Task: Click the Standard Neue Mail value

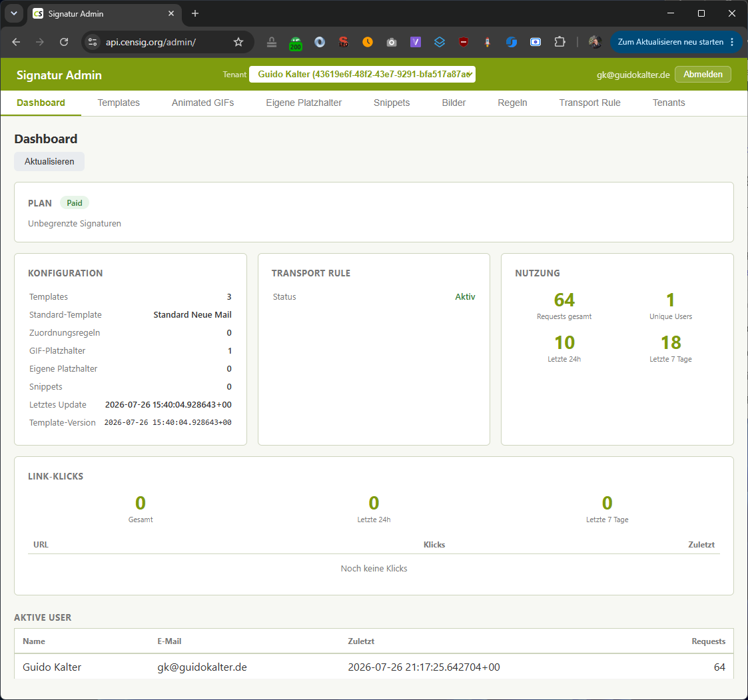Action: click(x=192, y=314)
